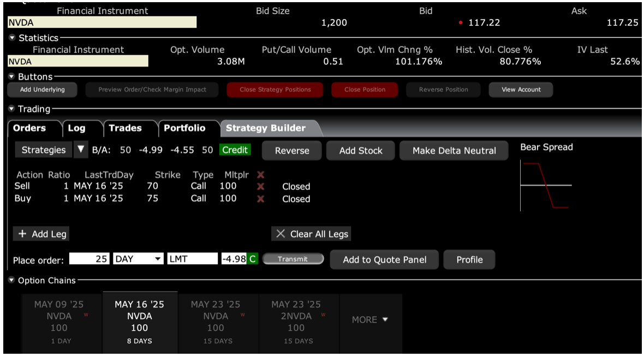Click Closed status on the Sell leg

pyautogui.click(x=296, y=187)
